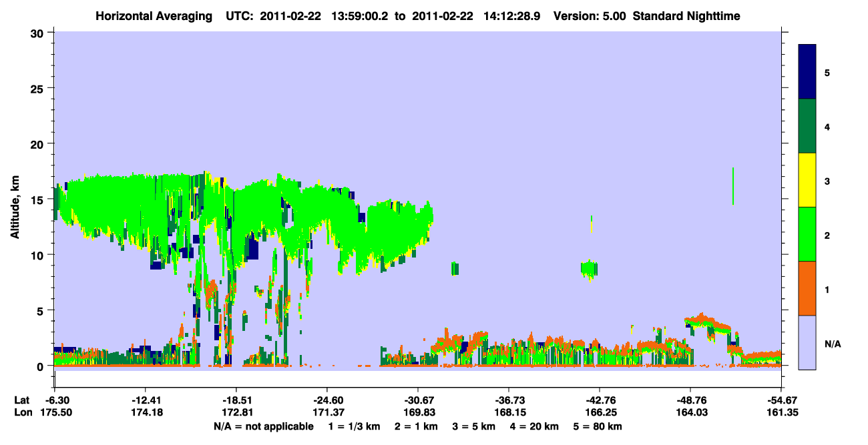Click the orange colorbar segment labeled 1

pyautogui.click(x=807, y=288)
